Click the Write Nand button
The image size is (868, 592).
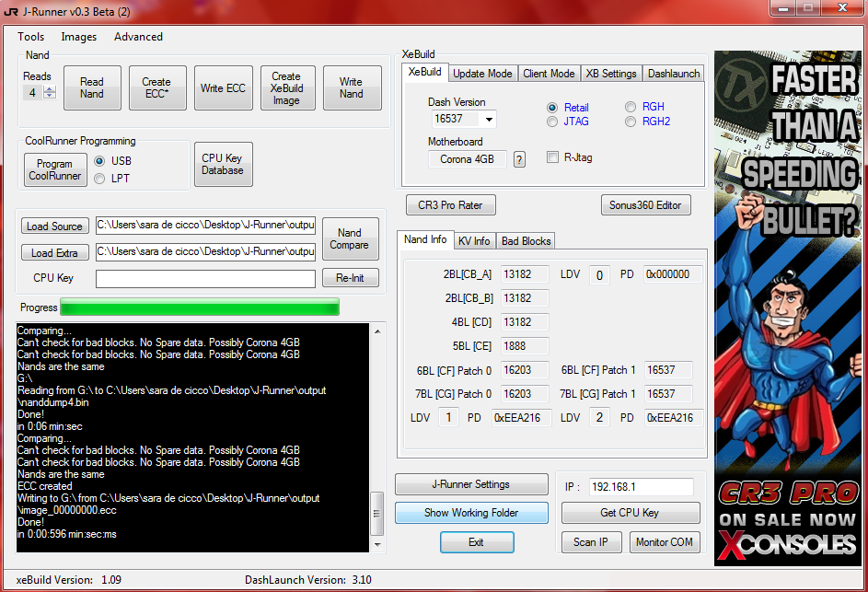pyautogui.click(x=352, y=87)
